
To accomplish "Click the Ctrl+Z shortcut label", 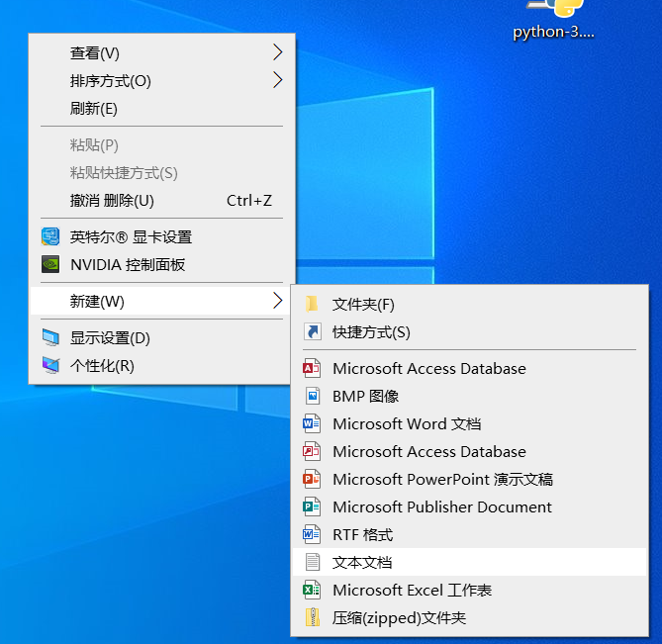I will (249, 201).
